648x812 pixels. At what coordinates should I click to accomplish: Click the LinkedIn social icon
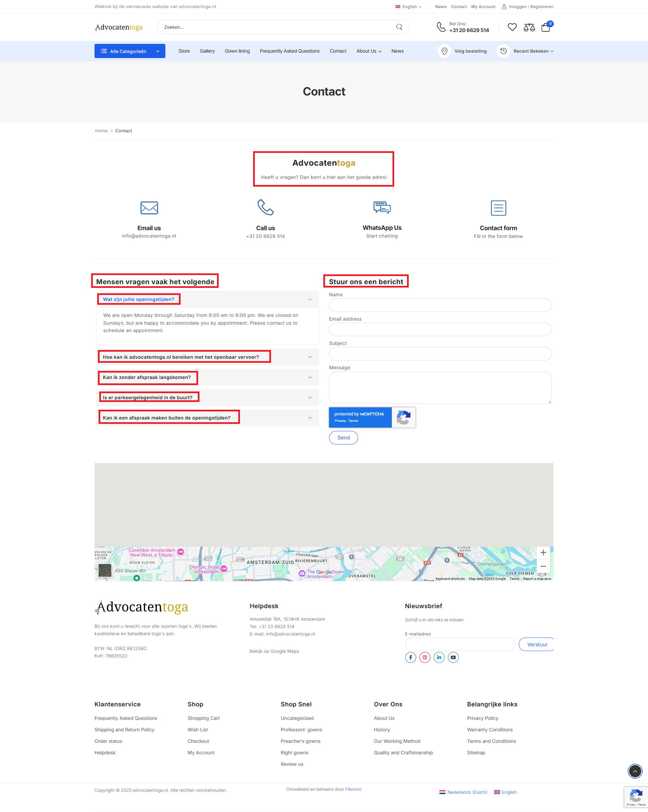[439, 657]
